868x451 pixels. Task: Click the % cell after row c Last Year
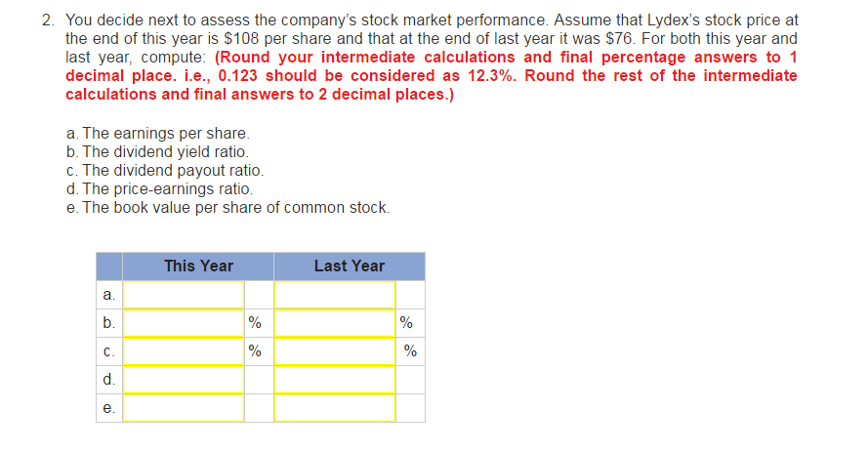coord(408,350)
